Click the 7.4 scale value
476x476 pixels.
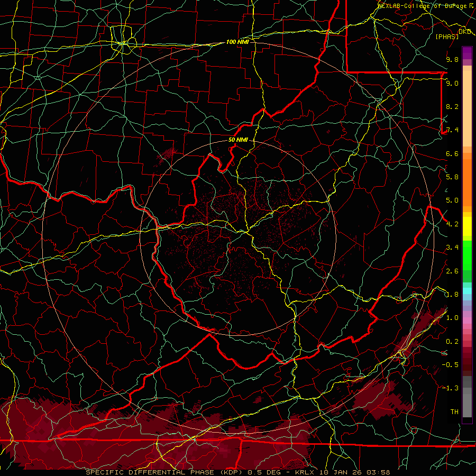(452, 130)
